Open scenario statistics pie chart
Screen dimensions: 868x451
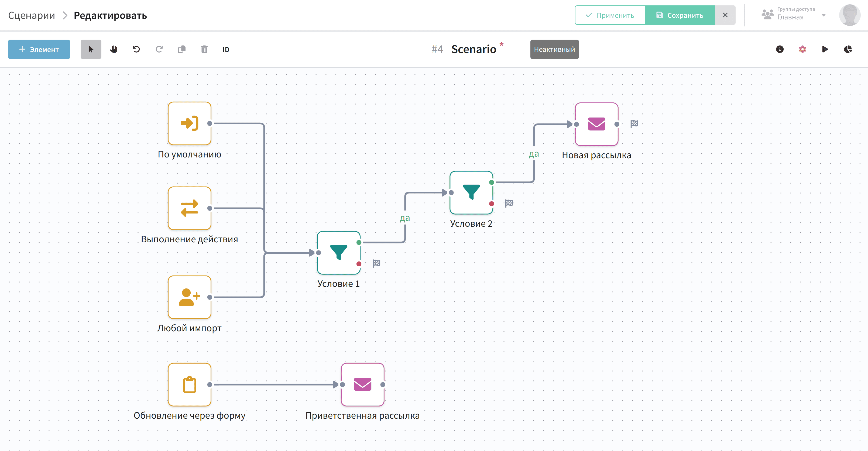click(848, 49)
